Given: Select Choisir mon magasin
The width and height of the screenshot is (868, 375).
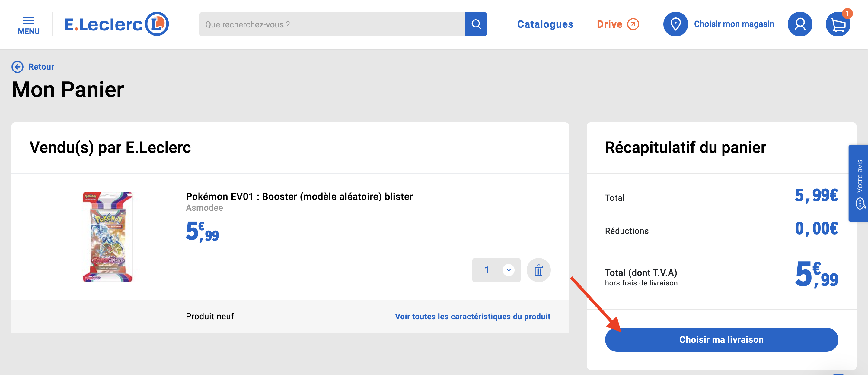Looking at the screenshot, I should (x=734, y=24).
